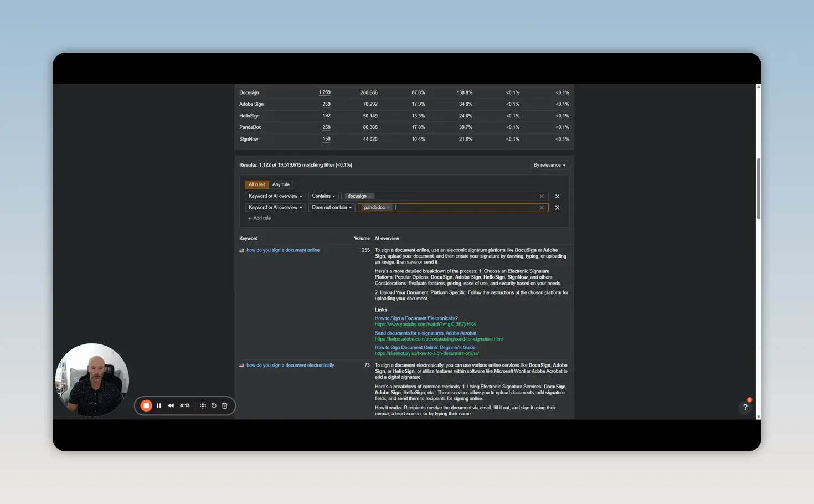Open the By relevance sort dropdown
814x504 pixels.
coord(549,165)
